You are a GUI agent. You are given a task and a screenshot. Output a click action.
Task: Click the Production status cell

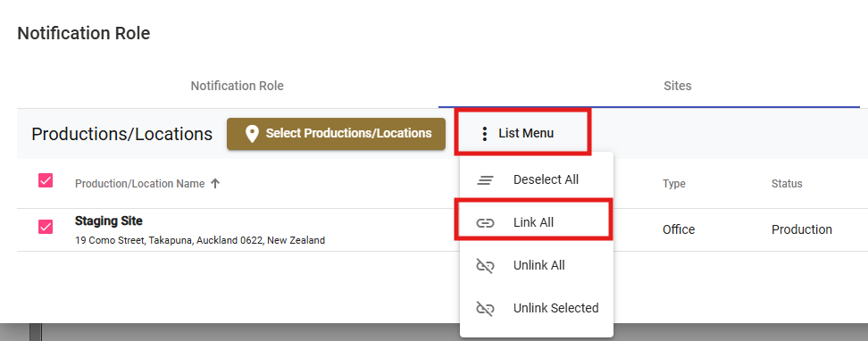pyautogui.click(x=802, y=229)
